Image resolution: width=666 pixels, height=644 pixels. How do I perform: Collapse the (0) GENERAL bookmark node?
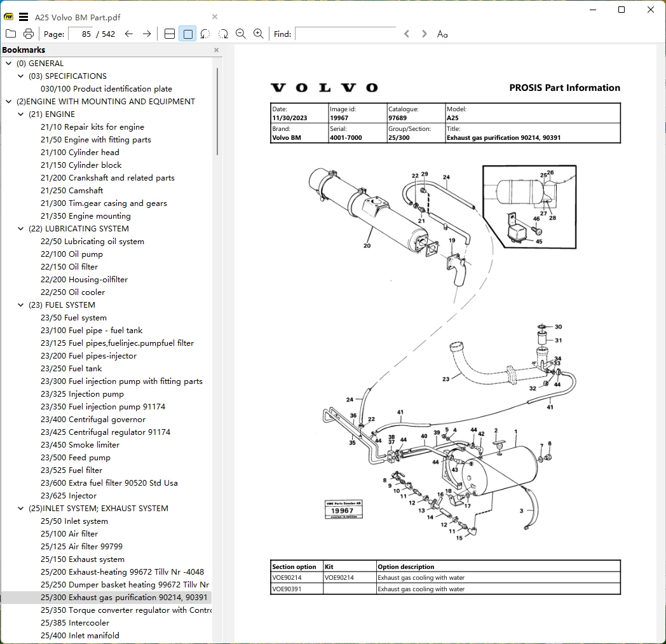point(8,64)
